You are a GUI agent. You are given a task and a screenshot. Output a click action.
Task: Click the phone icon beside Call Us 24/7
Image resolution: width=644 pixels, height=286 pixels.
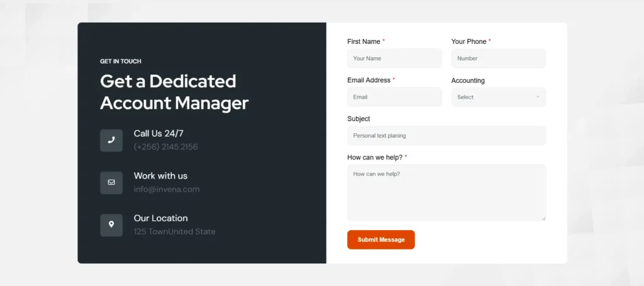[x=111, y=140]
